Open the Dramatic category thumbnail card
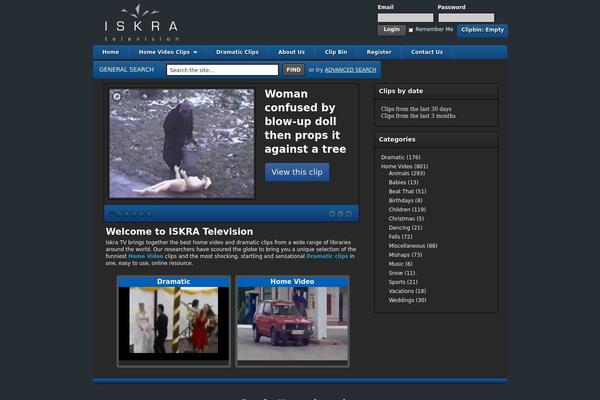600x400 pixels. [174, 321]
